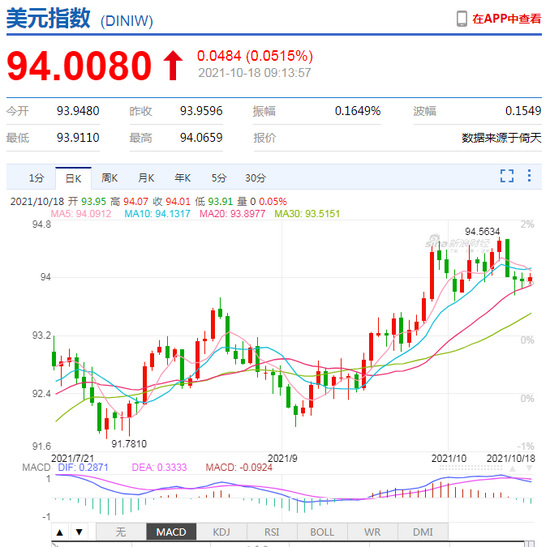
Task: Click the 94.0080 current price
Action: [79, 66]
